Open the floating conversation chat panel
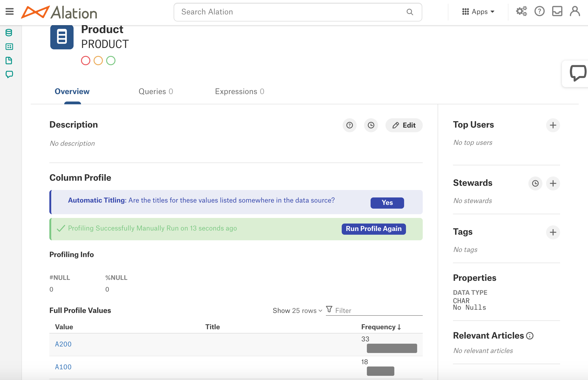588x380 pixels. pos(578,73)
